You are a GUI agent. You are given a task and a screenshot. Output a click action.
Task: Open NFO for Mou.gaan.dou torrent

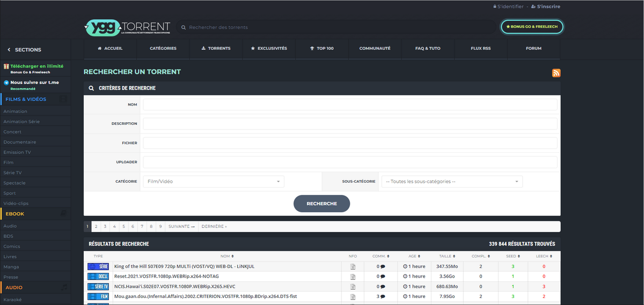click(x=353, y=296)
